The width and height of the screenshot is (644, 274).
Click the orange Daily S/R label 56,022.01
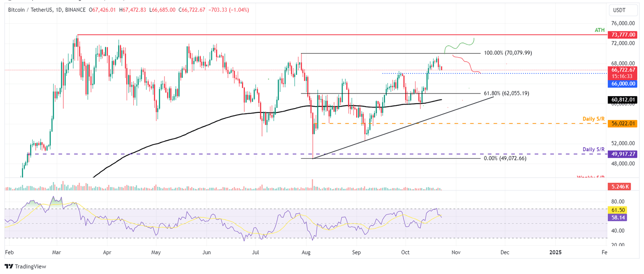click(622, 124)
